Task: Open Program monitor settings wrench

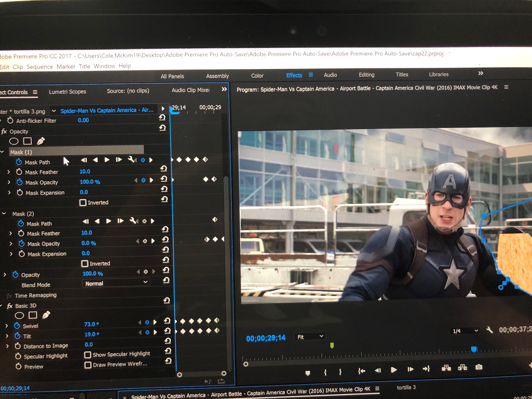Action: coord(490,330)
